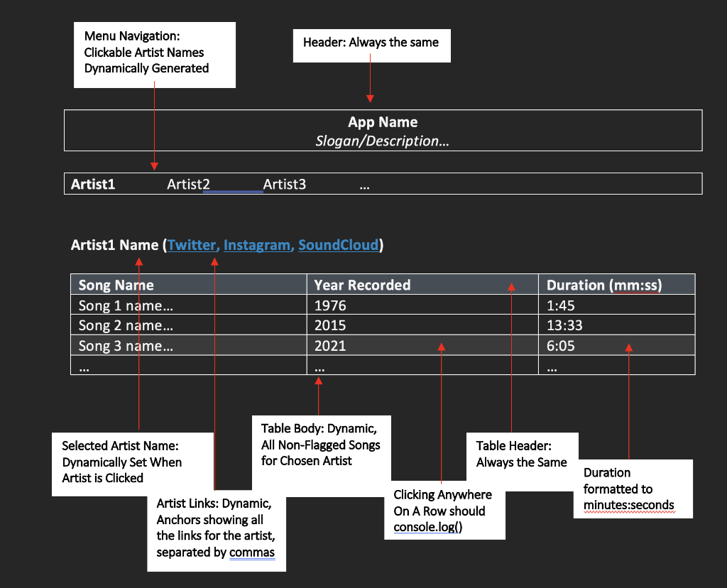Select Artist1 in the navigation menu
The image size is (727, 588).
pyautogui.click(x=93, y=184)
